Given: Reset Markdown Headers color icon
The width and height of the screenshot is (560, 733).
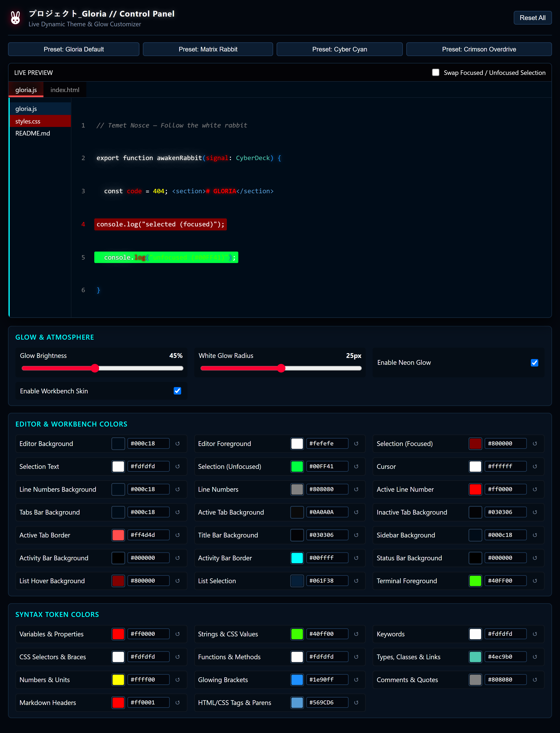Looking at the screenshot, I should (x=178, y=702).
